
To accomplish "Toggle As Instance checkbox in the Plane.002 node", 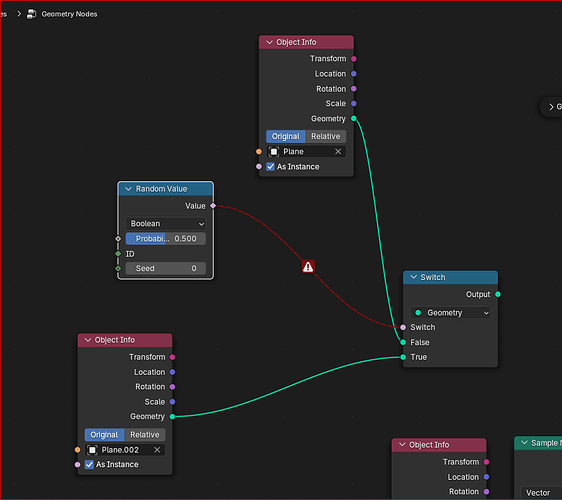I will pyautogui.click(x=89, y=465).
